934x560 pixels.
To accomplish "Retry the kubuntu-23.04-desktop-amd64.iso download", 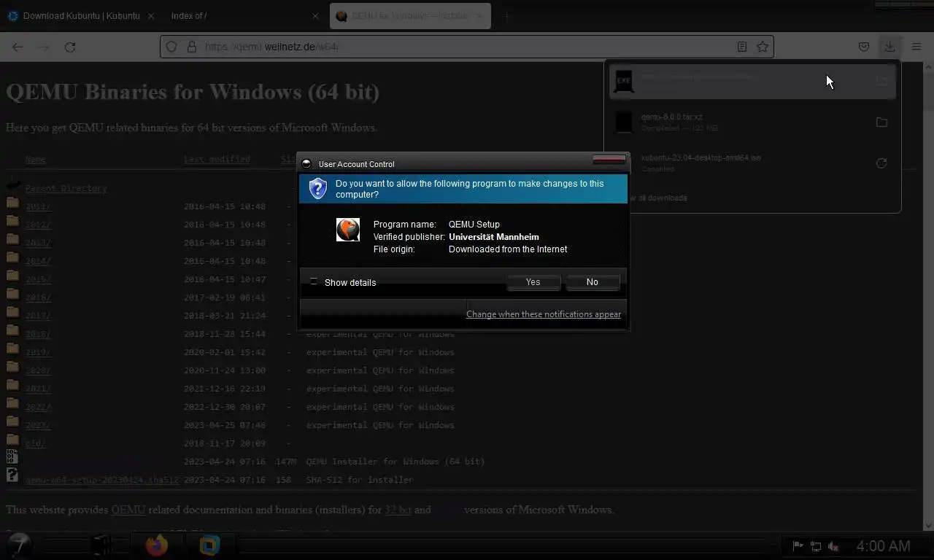I will click(881, 163).
